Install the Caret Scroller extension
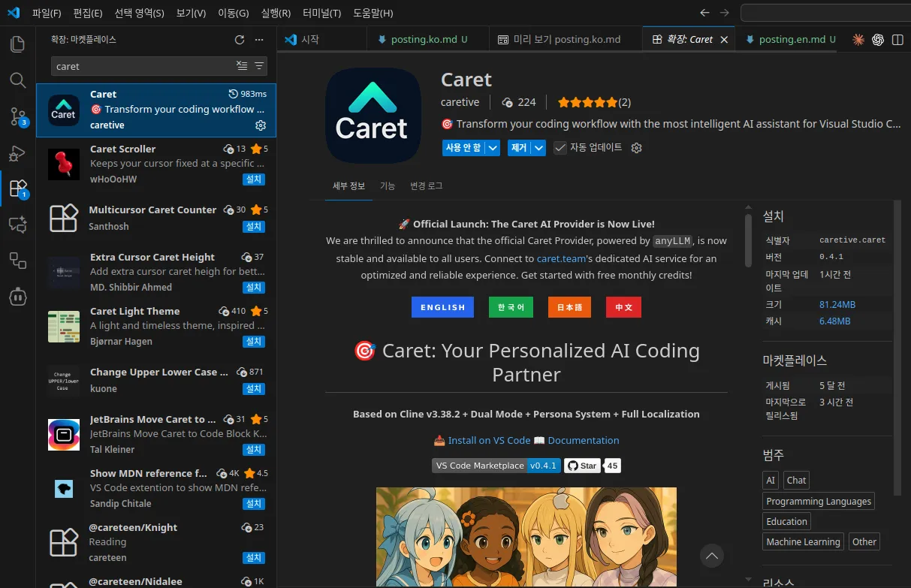This screenshot has height=588, width=911. [254, 179]
